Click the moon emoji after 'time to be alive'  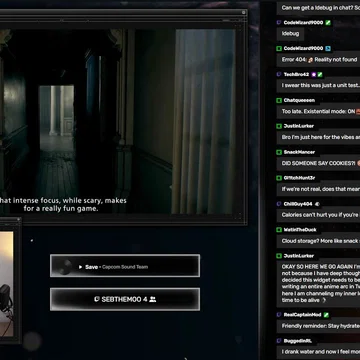tap(323, 300)
